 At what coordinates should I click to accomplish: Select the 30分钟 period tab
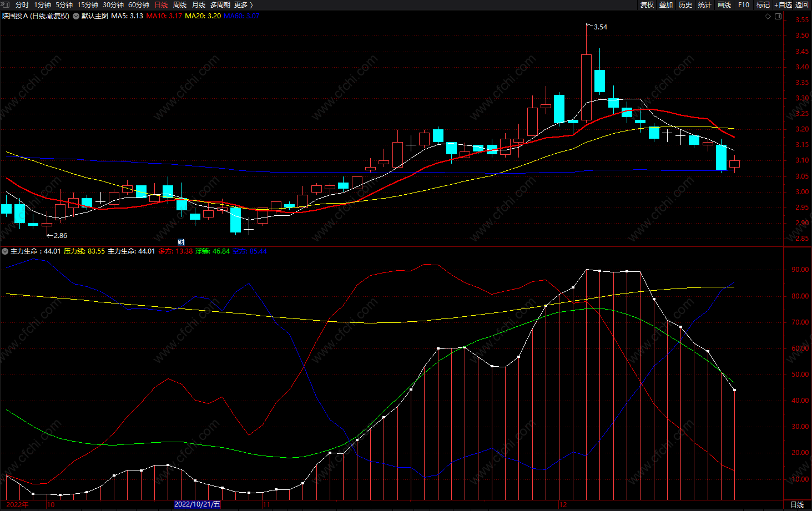[113, 4]
